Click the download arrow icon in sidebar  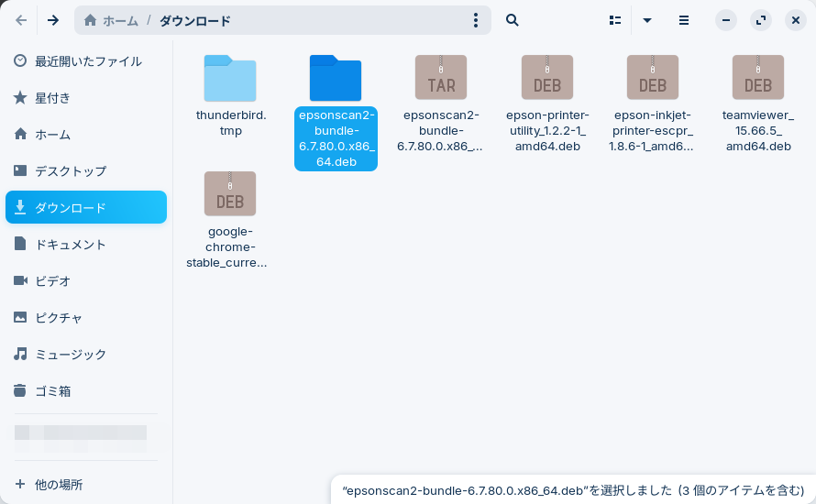click(x=20, y=207)
